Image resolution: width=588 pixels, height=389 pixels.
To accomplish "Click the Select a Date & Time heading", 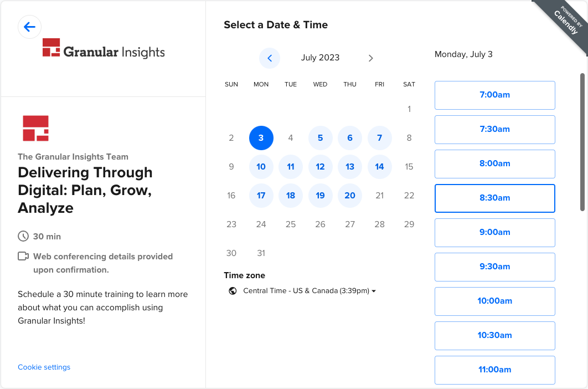I will [x=276, y=25].
